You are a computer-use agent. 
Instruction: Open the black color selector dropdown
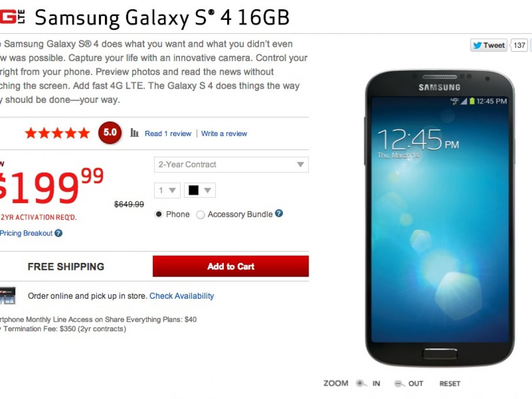pos(200,190)
